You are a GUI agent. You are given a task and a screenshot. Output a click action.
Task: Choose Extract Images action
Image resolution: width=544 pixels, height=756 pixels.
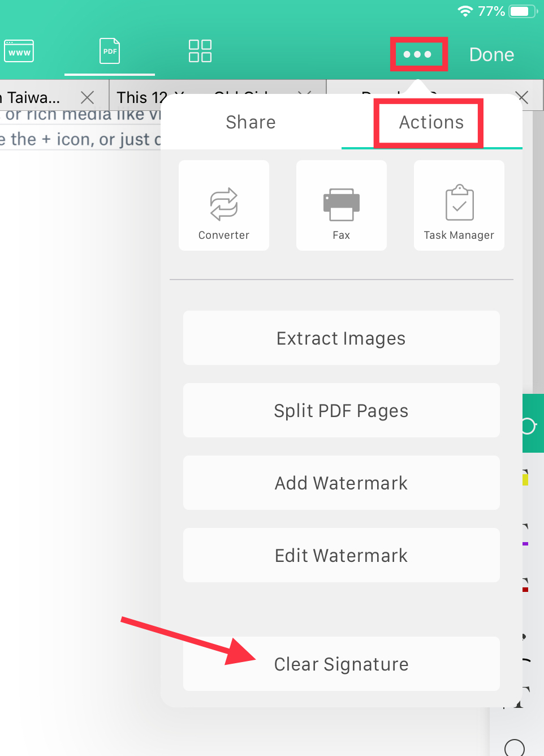[342, 338]
